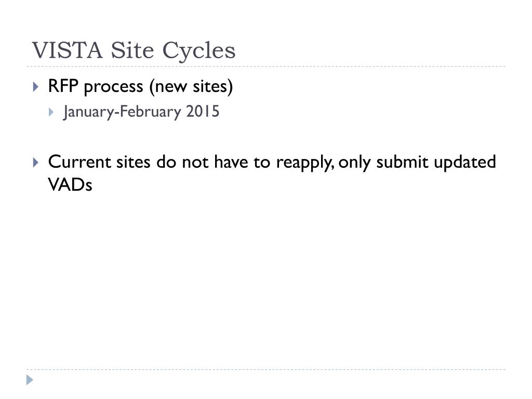Select the RFP process (new sites) line
The image size is (532, 399).
[x=140, y=86]
